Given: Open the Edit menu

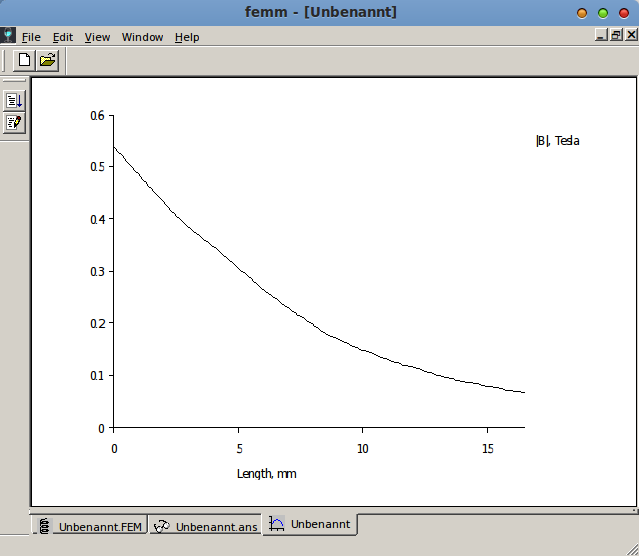Looking at the screenshot, I should (63, 37).
